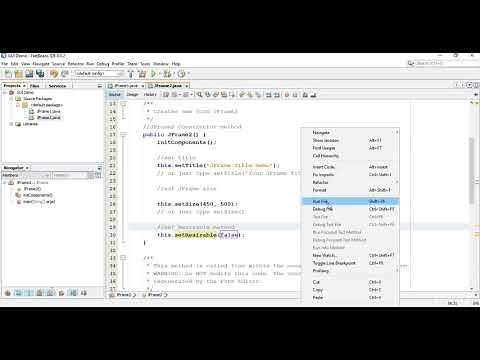480x360 pixels.
Task: Click the Redo toolbar icon
Action: point(65,74)
